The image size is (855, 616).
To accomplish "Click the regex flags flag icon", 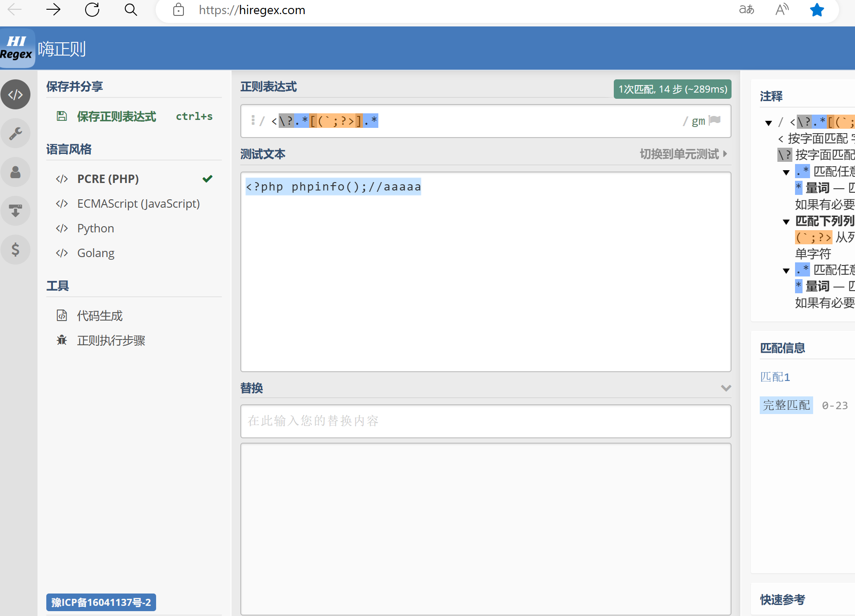I will coord(715,120).
